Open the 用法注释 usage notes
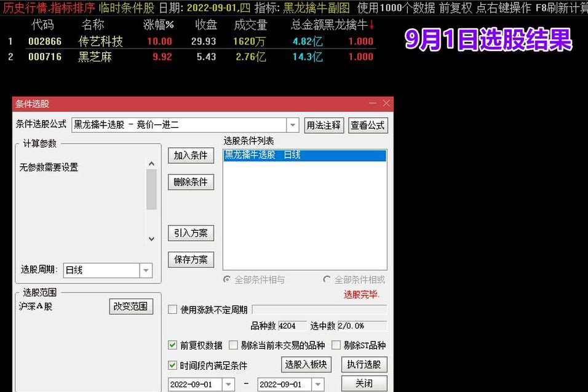The height and width of the screenshot is (392, 588). point(324,125)
